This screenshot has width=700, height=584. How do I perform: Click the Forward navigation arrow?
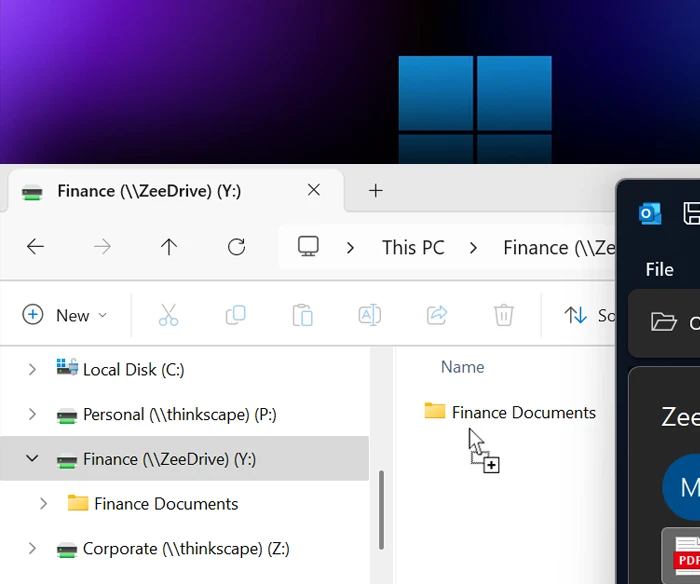pyautogui.click(x=102, y=246)
